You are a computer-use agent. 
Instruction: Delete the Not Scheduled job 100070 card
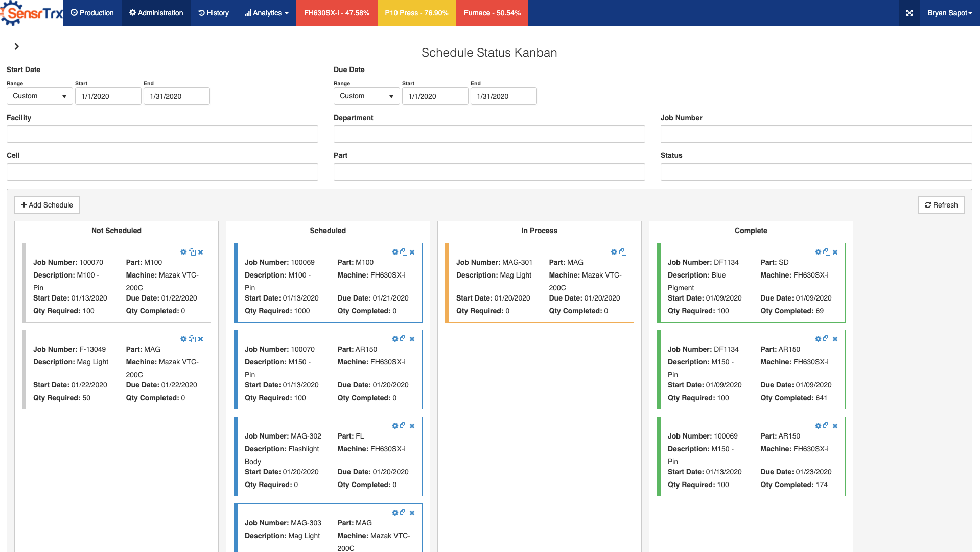[x=201, y=252]
